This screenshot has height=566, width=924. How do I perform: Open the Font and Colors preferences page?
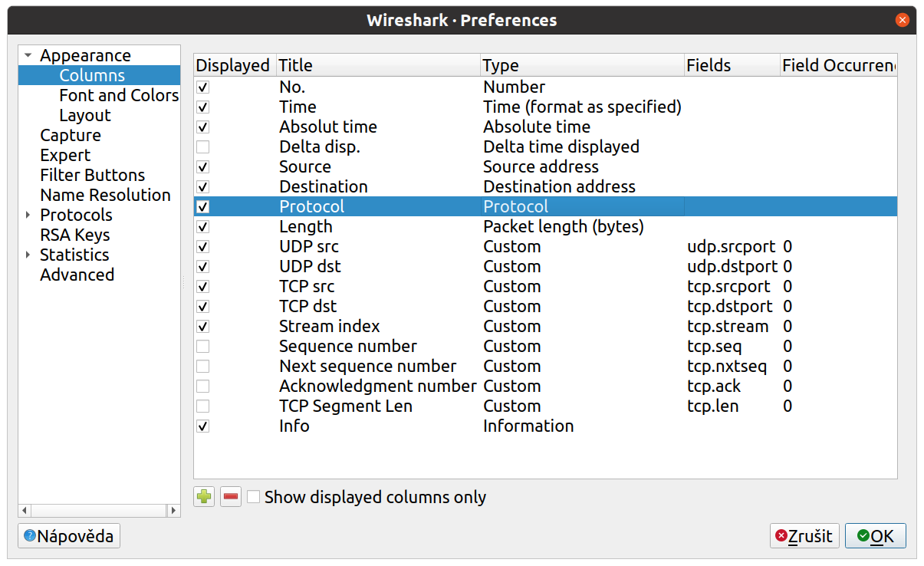[119, 95]
